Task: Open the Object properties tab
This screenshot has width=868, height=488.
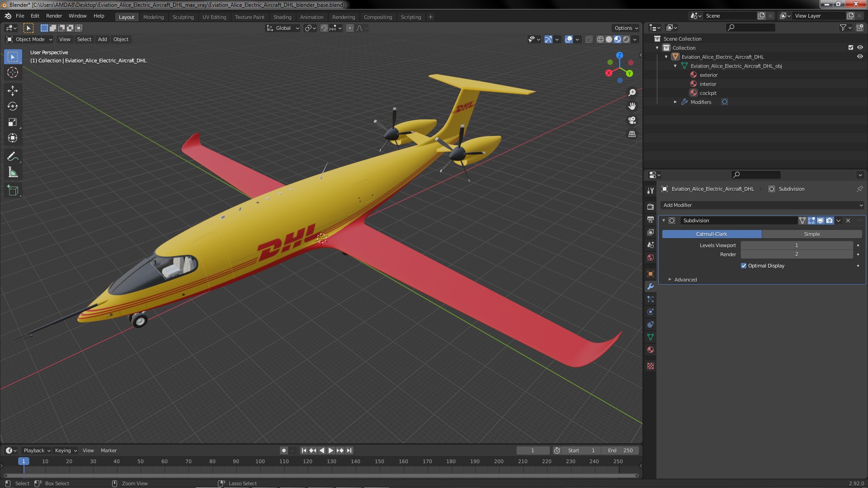Action: (651, 274)
